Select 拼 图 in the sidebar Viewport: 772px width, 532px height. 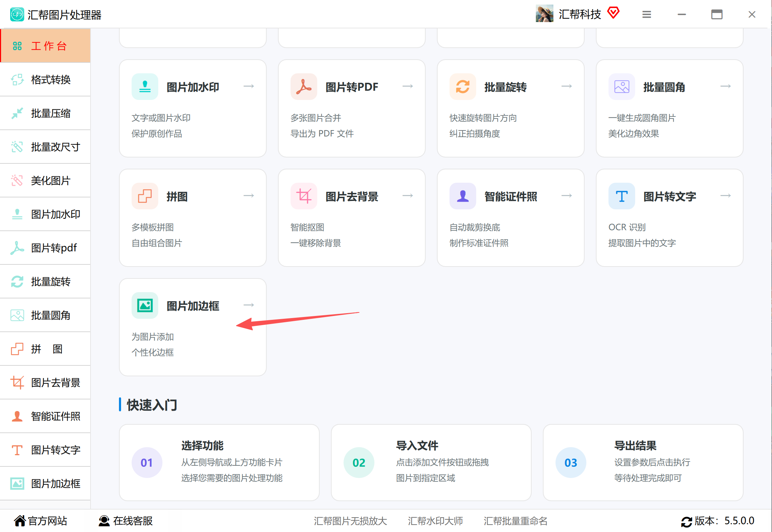[45, 349]
